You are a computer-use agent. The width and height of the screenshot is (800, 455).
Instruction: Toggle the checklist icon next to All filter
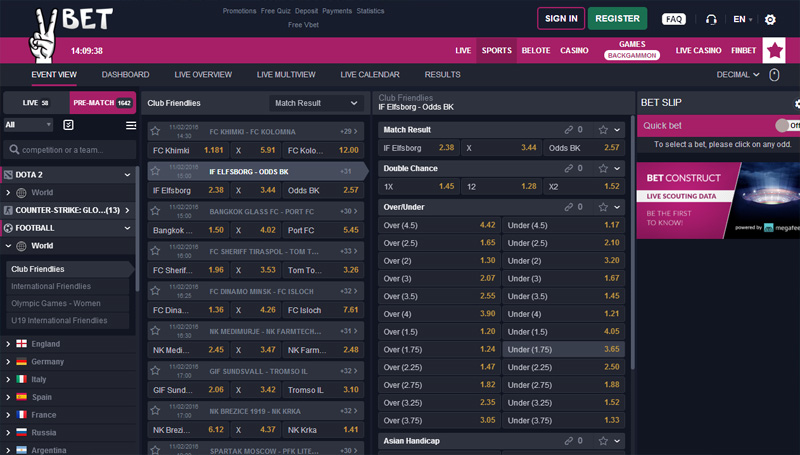pyautogui.click(x=68, y=125)
